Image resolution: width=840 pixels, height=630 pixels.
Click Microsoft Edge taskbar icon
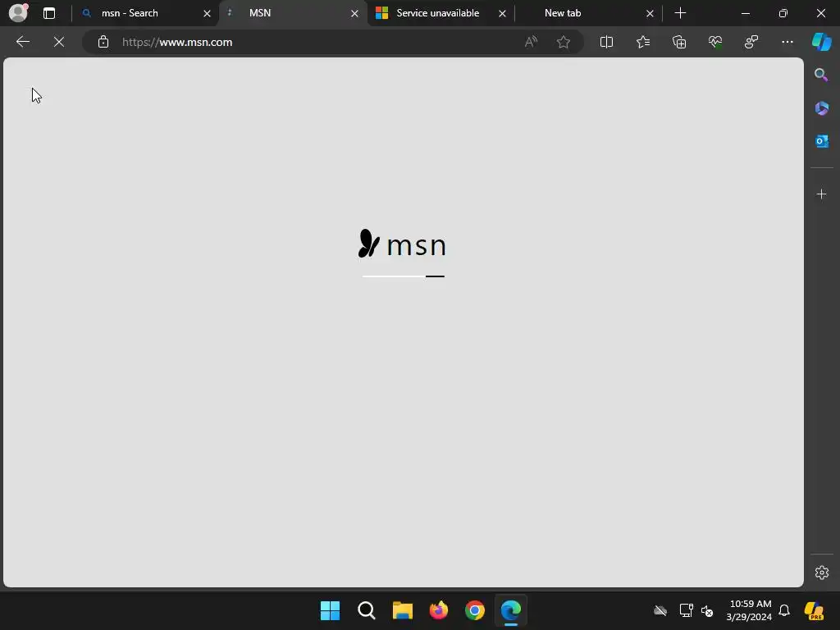[x=511, y=610]
